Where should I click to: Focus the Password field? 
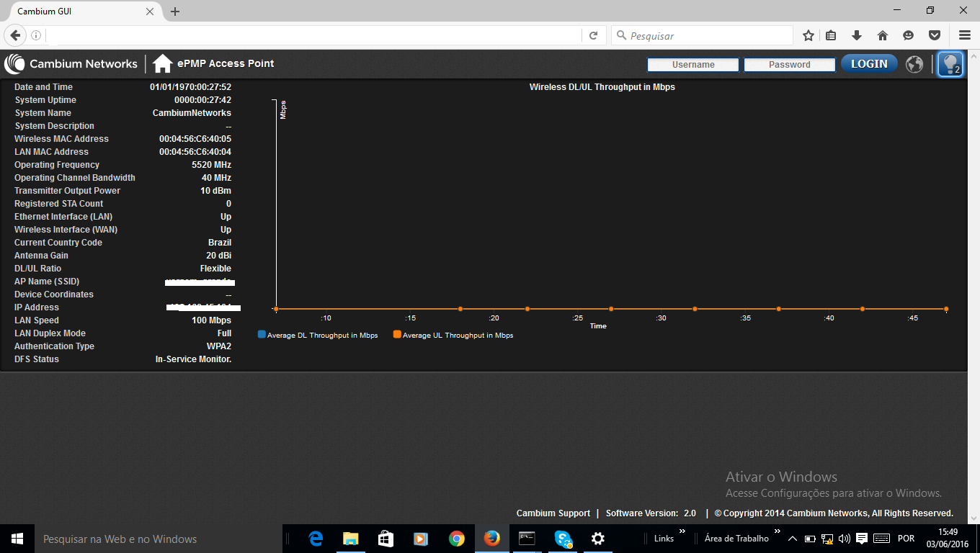[790, 65]
